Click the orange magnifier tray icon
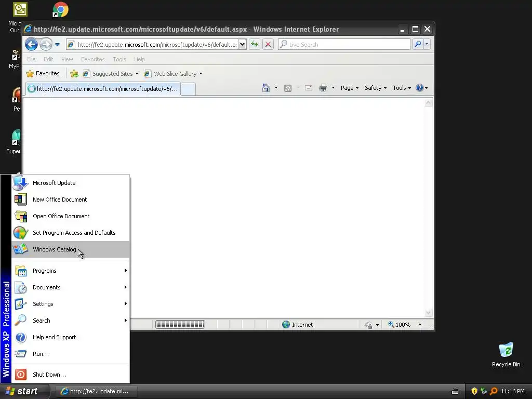532x399 pixels. point(494,391)
